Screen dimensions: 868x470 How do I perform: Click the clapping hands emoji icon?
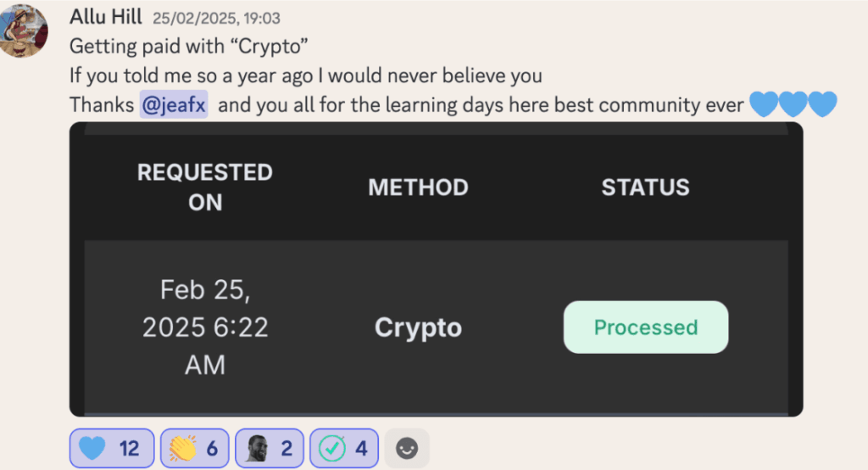coord(182,448)
